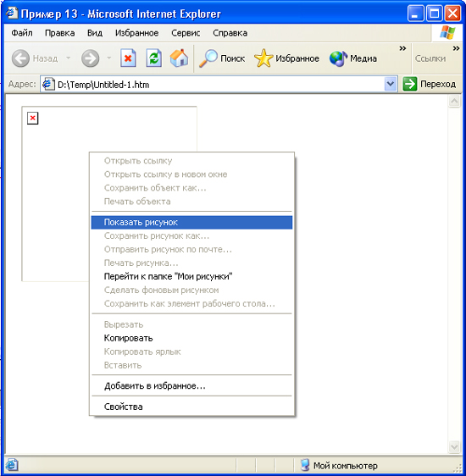Click the address field with D:\Temp\Untitled-1.htm
The height and width of the screenshot is (476, 466).
tap(213, 84)
